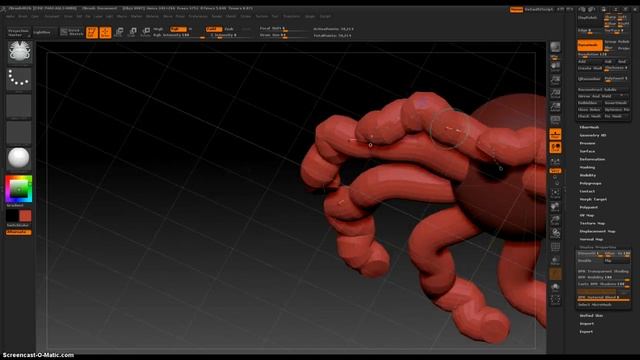Viewport: 640px width, 360px height.
Task: Click the L.Sym icon on right shelf
Action: tap(555, 162)
